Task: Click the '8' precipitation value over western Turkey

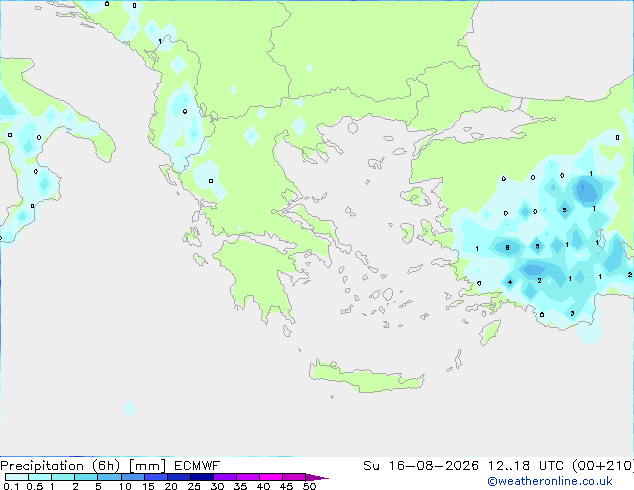Action: point(507,247)
